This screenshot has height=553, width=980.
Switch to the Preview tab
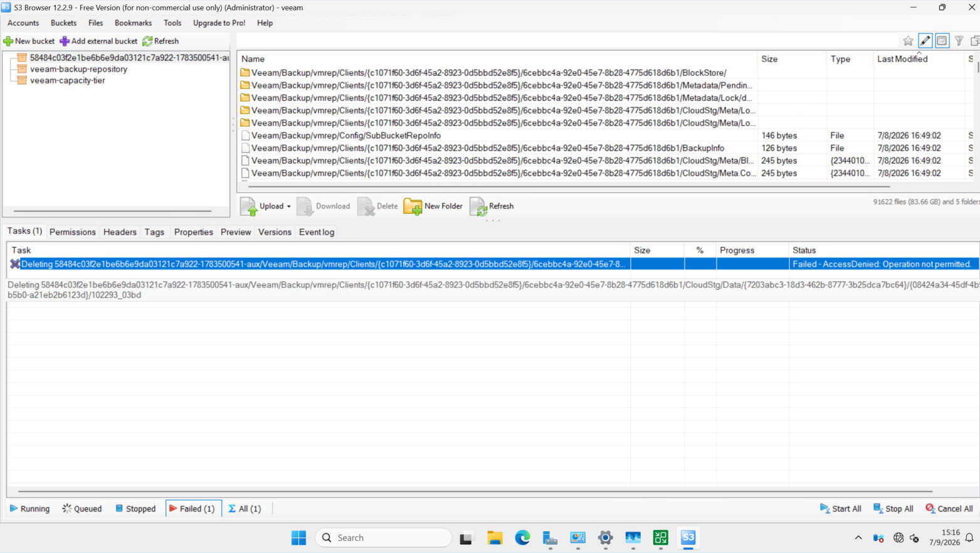pyautogui.click(x=236, y=232)
